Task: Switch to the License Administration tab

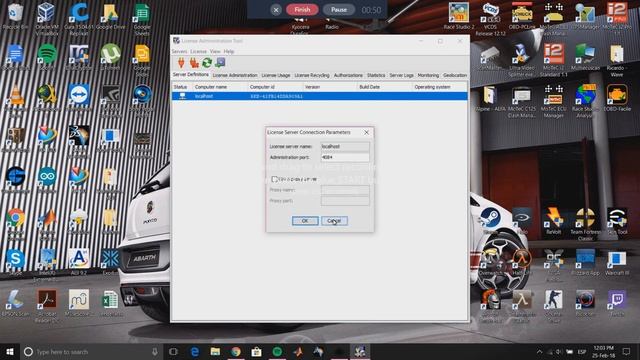Action: (x=235, y=76)
